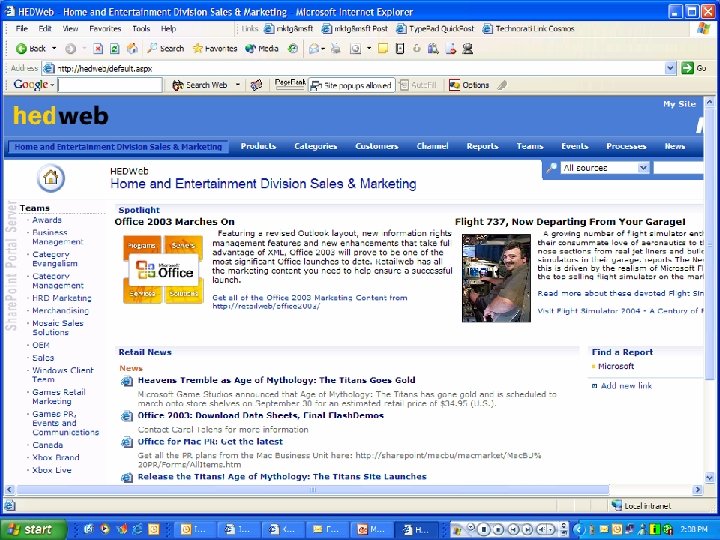Screen dimensions: 720x540
Task: Open the File menu
Action: [x=22, y=28]
